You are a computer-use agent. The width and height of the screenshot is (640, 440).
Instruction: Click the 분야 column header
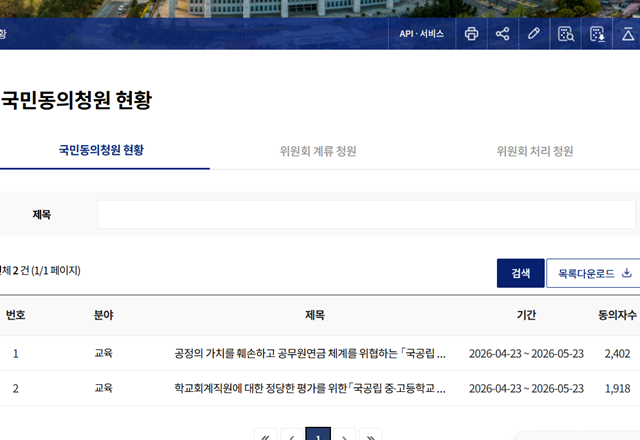[x=103, y=315]
